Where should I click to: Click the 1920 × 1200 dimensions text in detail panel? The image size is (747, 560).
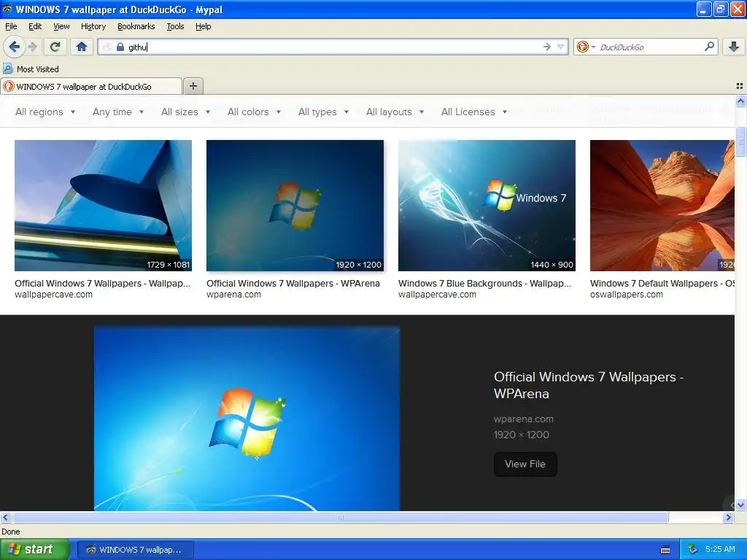pyautogui.click(x=521, y=435)
